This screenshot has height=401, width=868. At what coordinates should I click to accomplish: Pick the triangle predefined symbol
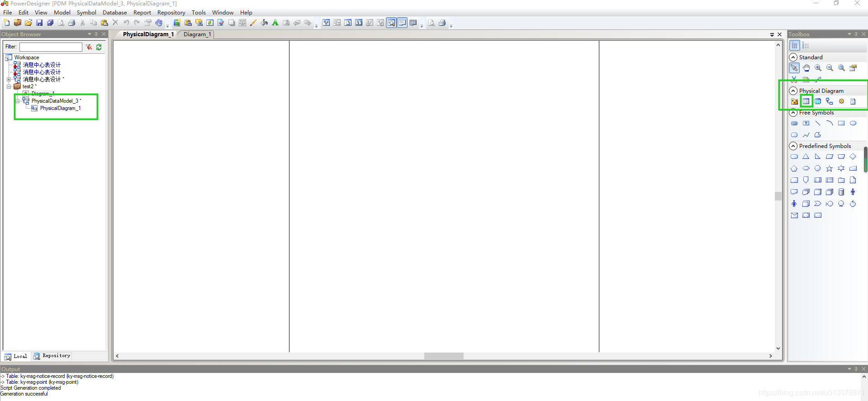[x=806, y=157]
